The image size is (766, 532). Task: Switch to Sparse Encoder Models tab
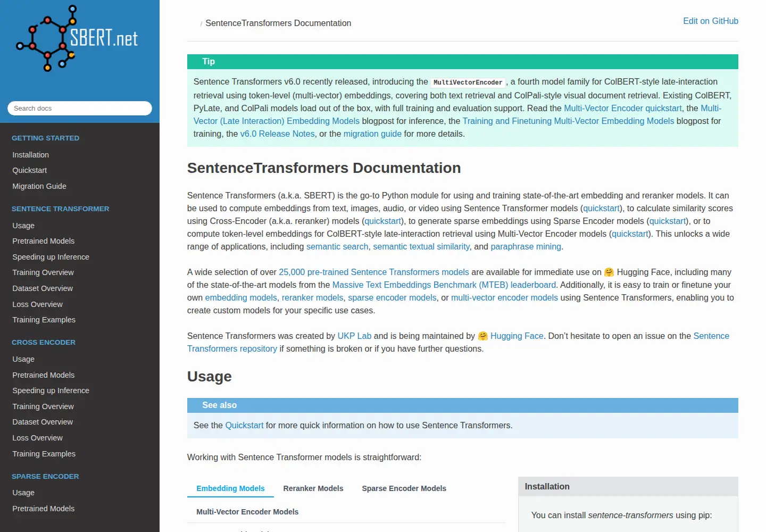click(x=404, y=488)
